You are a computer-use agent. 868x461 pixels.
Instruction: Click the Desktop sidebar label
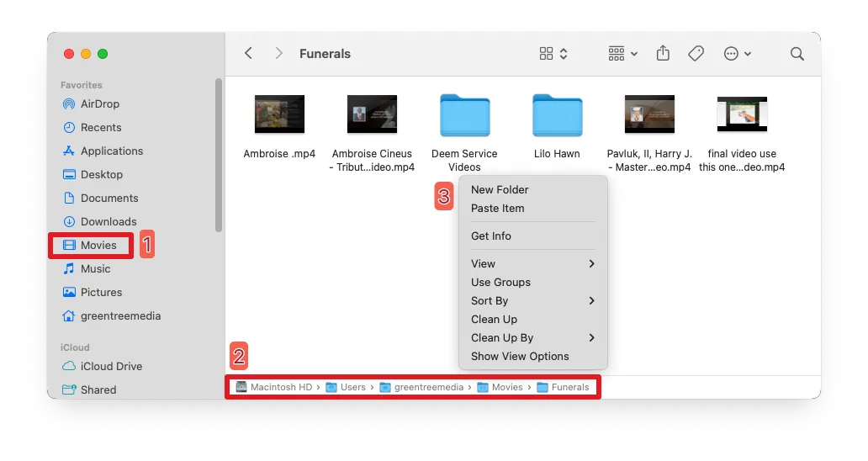(102, 174)
